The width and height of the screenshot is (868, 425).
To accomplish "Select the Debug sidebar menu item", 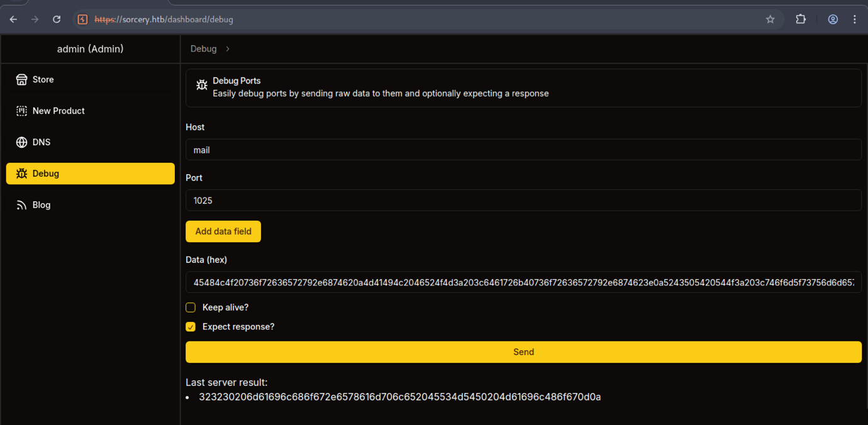I will click(90, 174).
